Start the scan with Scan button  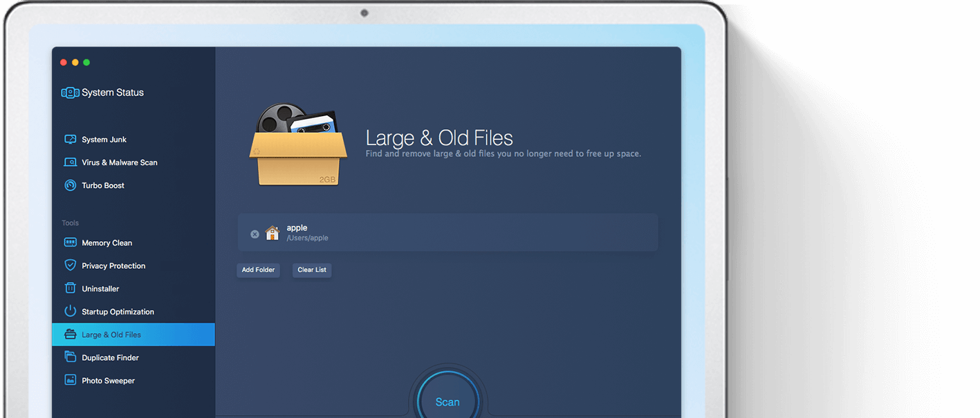pyautogui.click(x=447, y=401)
